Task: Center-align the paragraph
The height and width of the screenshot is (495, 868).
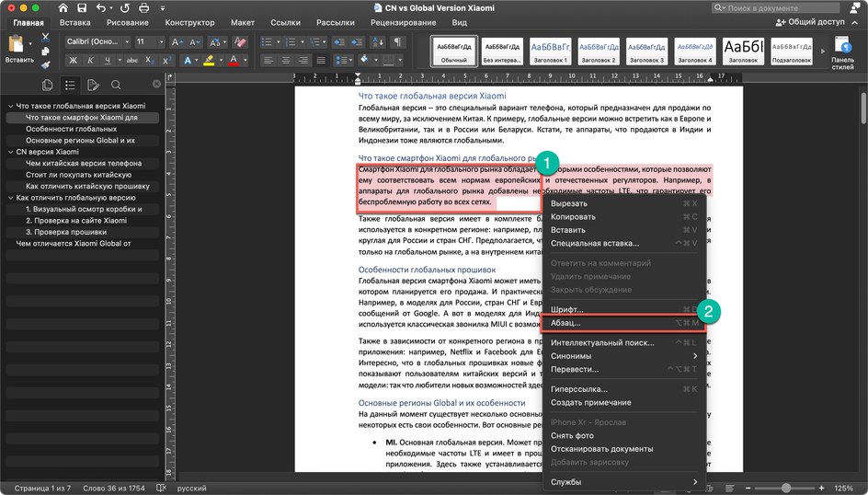Action: pyautogui.click(x=286, y=61)
